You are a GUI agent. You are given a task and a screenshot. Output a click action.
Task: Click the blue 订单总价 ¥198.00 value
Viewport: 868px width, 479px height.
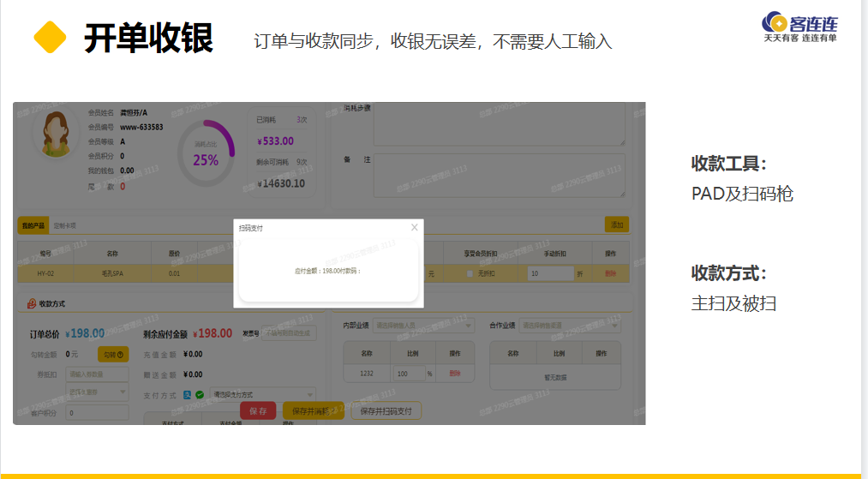click(x=85, y=333)
